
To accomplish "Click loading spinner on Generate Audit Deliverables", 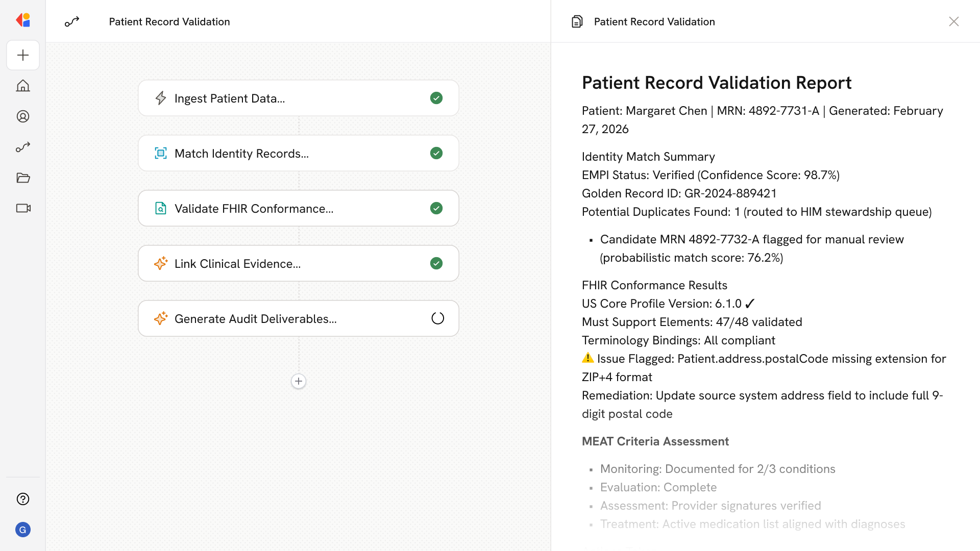I will click(x=437, y=318).
